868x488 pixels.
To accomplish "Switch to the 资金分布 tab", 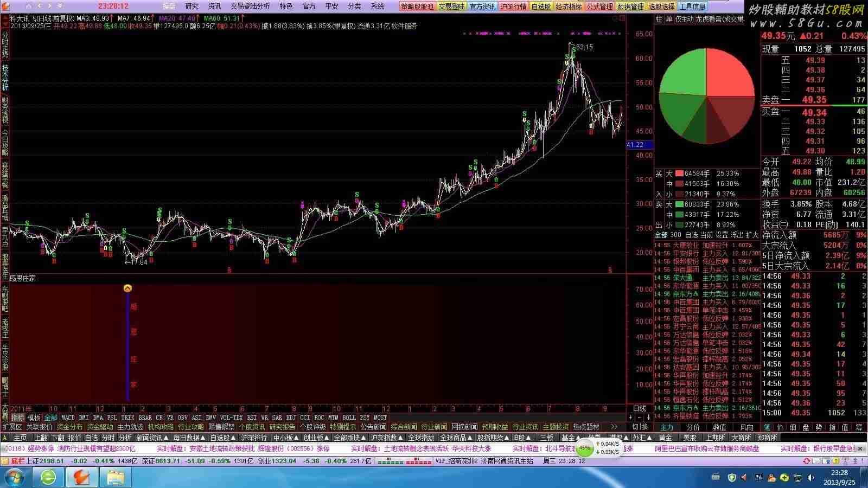I will 69,427.
